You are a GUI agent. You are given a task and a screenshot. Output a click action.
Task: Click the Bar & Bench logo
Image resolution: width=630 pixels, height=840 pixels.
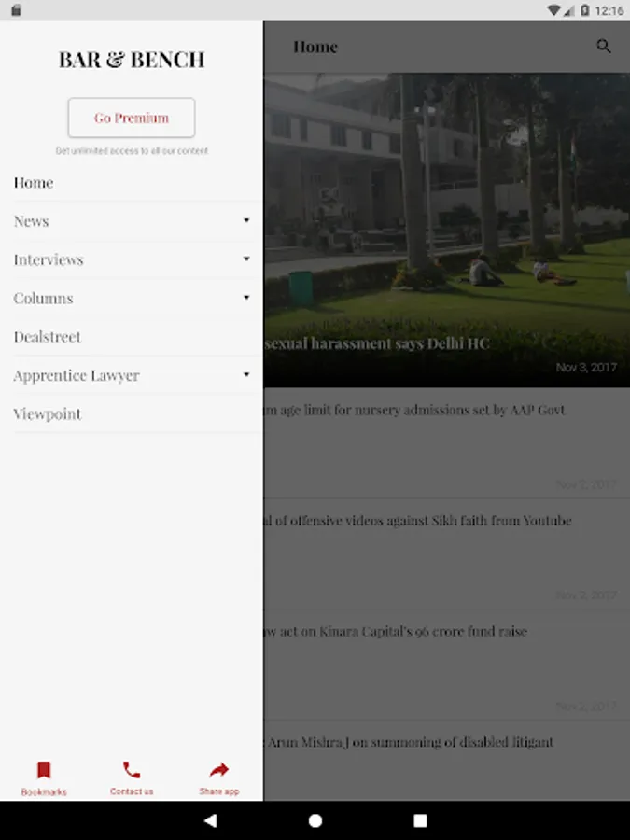pyautogui.click(x=132, y=60)
